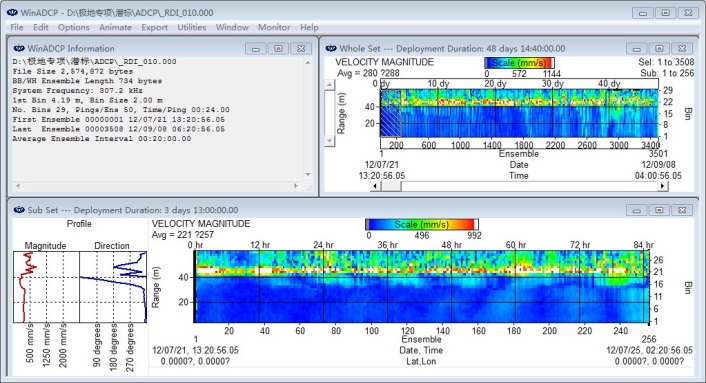Click the Profile heading in Sub Set
This screenshot has width=706, height=383.
79,224
